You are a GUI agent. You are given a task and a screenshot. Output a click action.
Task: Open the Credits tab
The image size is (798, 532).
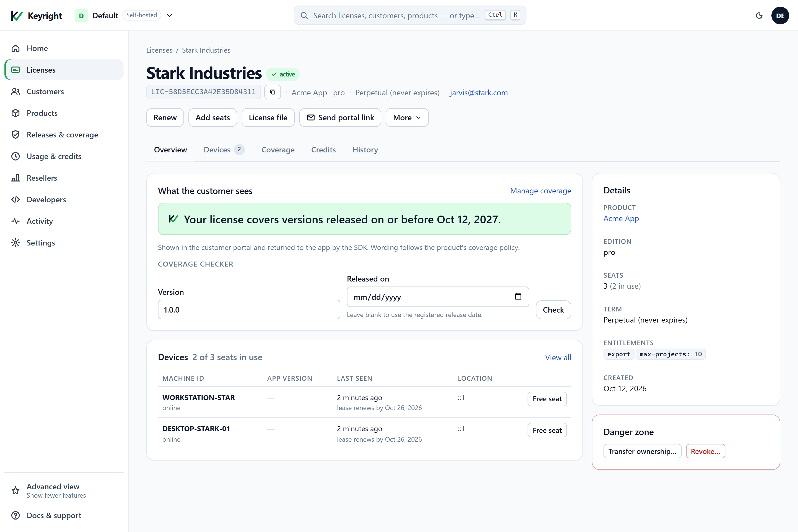(x=323, y=150)
